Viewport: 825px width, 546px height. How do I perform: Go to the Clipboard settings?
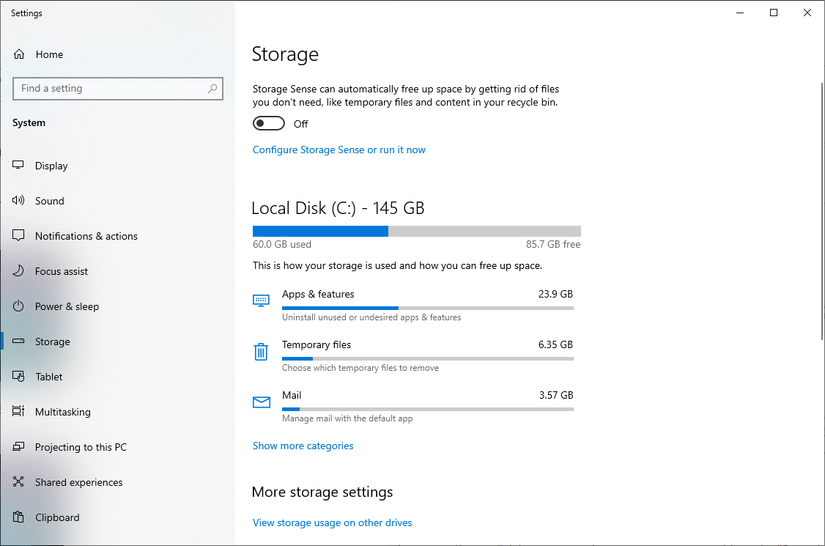click(x=117, y=518)
